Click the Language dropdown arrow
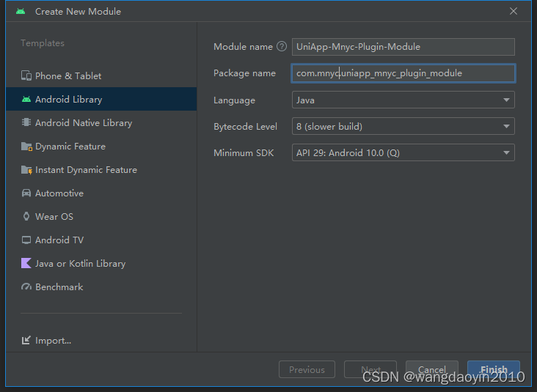 [x=506, y=100]
